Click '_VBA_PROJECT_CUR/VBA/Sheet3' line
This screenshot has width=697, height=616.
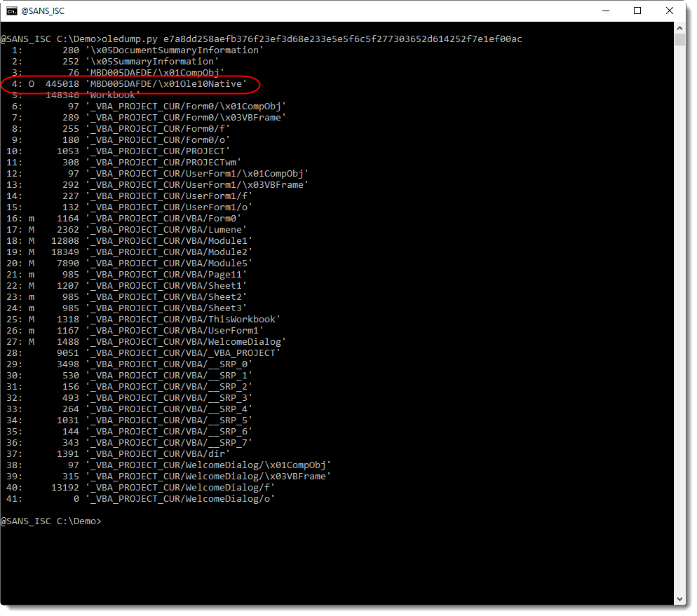pos(127,308)
